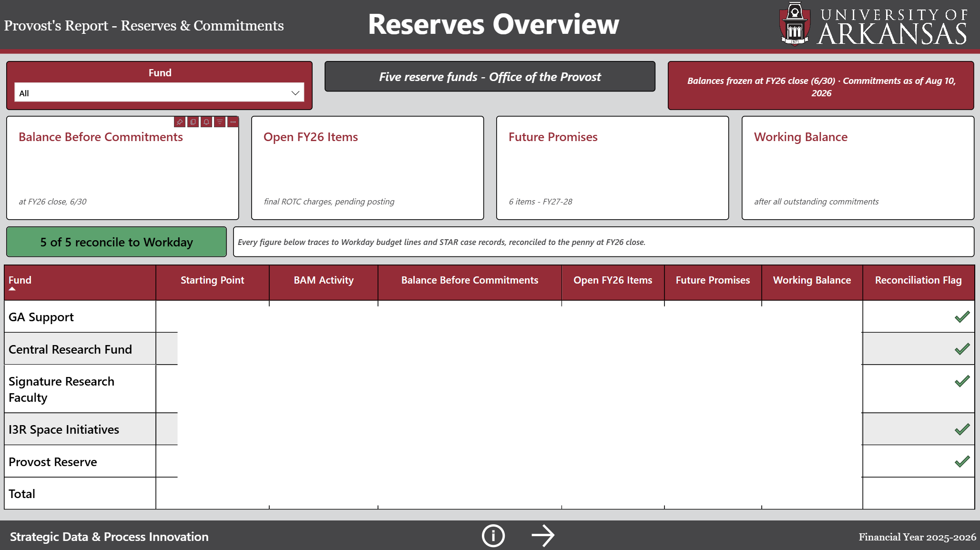Copy the Balance Before Commitments visual
Screen dimensions: 980x550
tap(193, 122)
